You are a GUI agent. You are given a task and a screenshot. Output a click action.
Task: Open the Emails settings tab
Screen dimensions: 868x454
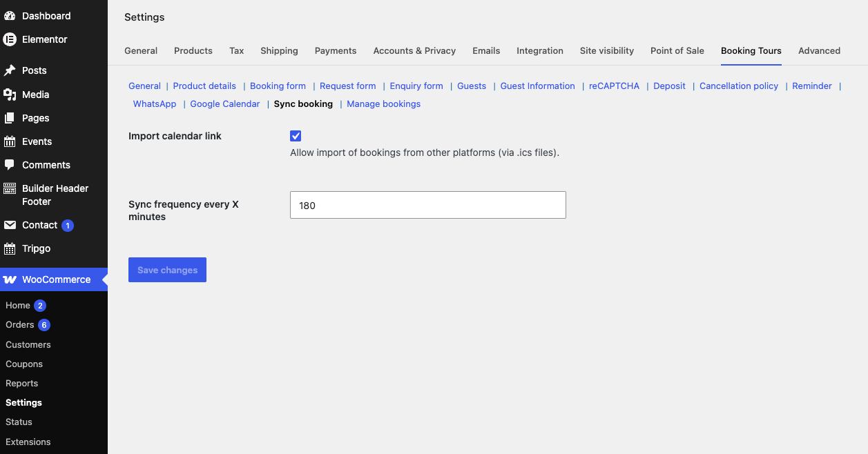[486, 50]
